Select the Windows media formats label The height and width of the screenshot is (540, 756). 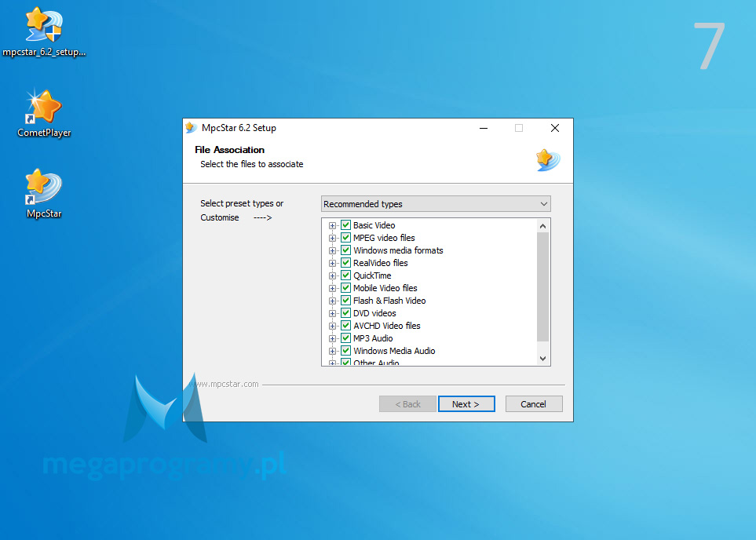(398, 250)
